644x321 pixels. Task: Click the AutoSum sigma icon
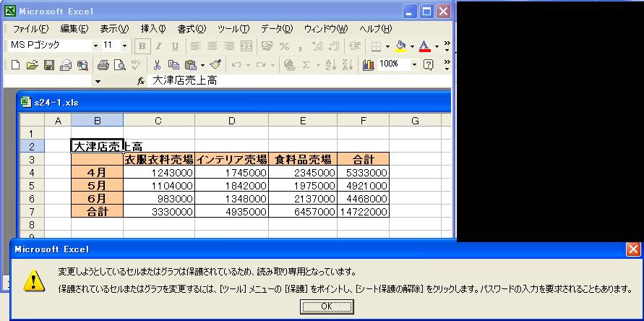[x=306, y=64]
